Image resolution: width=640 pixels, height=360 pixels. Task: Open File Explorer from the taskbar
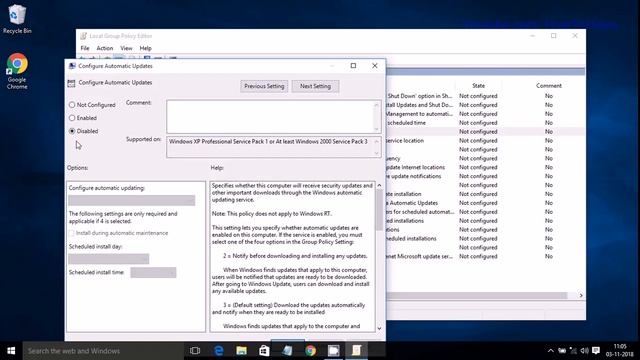(242, 351)
